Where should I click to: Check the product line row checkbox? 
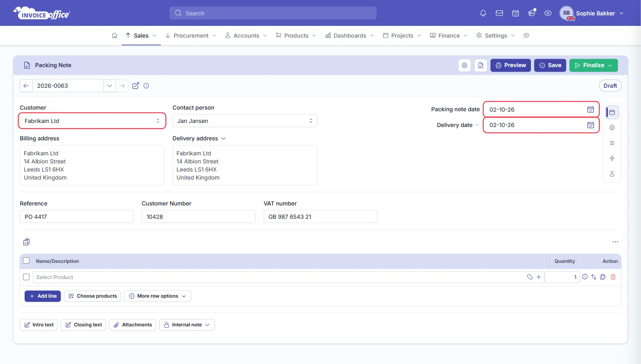26,277
